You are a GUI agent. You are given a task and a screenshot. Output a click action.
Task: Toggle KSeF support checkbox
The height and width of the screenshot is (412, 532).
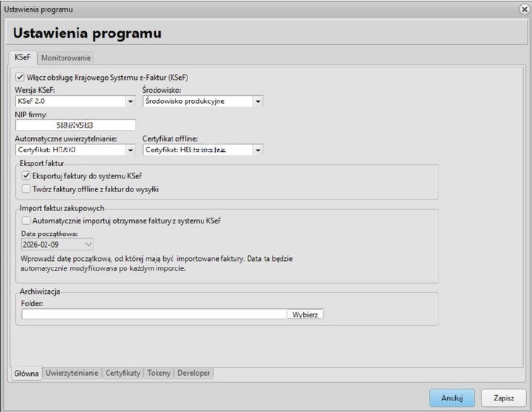pyautogui.click(x=20, y=76)
